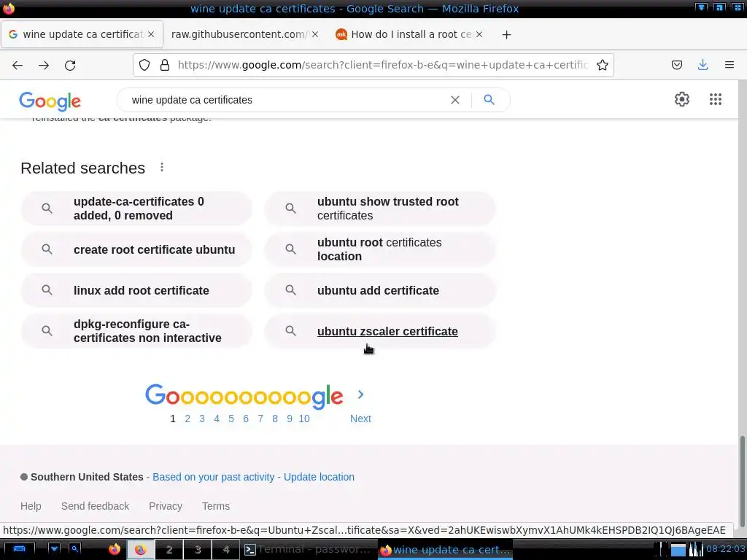Image resolution: width=747 pixels, height=560 pixels.
Task: Click the Google logo in the header
Action: [50, 101]
